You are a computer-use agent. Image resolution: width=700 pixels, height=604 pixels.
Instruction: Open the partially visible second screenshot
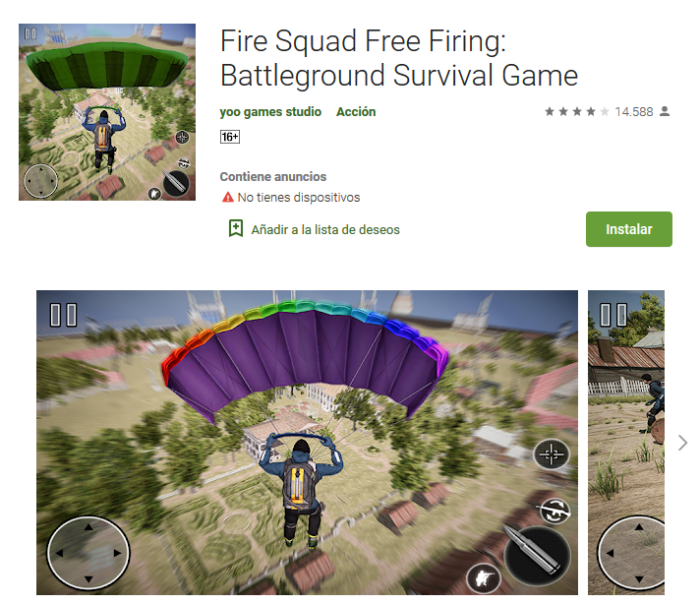coord(626,443)
